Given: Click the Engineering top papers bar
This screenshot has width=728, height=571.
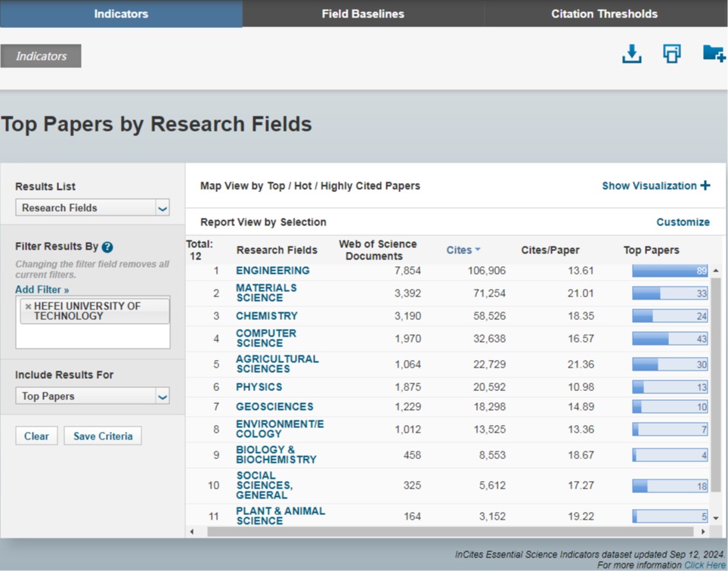Looking at the screenshot, I should (x=669, y=271).
